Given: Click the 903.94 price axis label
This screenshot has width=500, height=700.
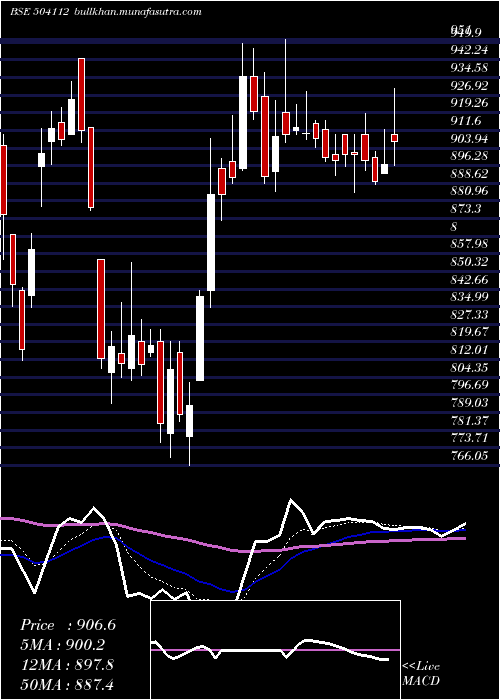Looking at the screenshot, I should point(469,138).
